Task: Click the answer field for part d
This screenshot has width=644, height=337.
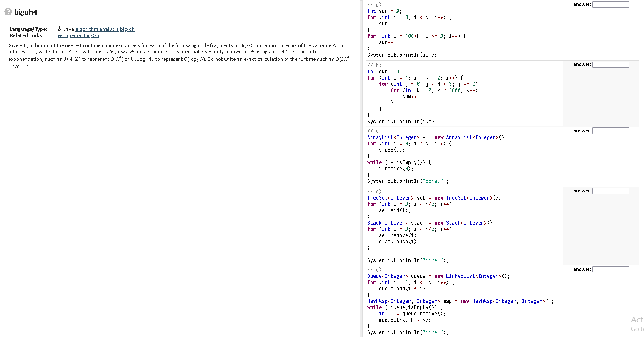Action: [x=610, y=190]
